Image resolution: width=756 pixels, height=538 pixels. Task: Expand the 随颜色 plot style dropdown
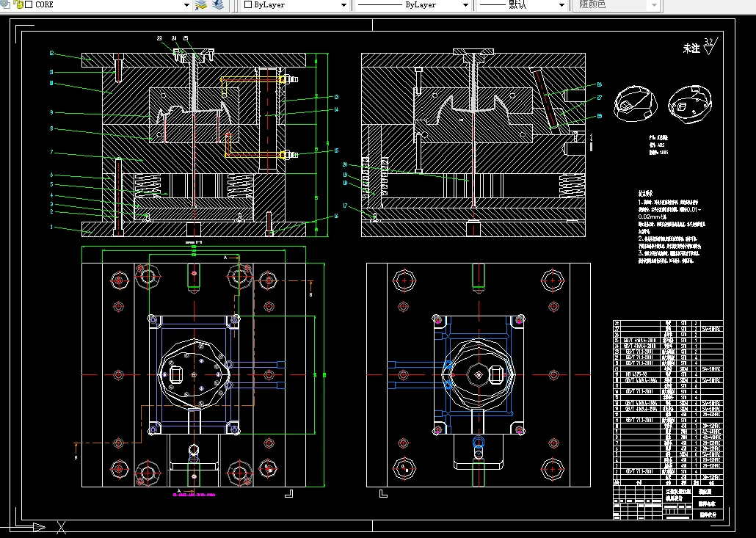click(653, 4)
